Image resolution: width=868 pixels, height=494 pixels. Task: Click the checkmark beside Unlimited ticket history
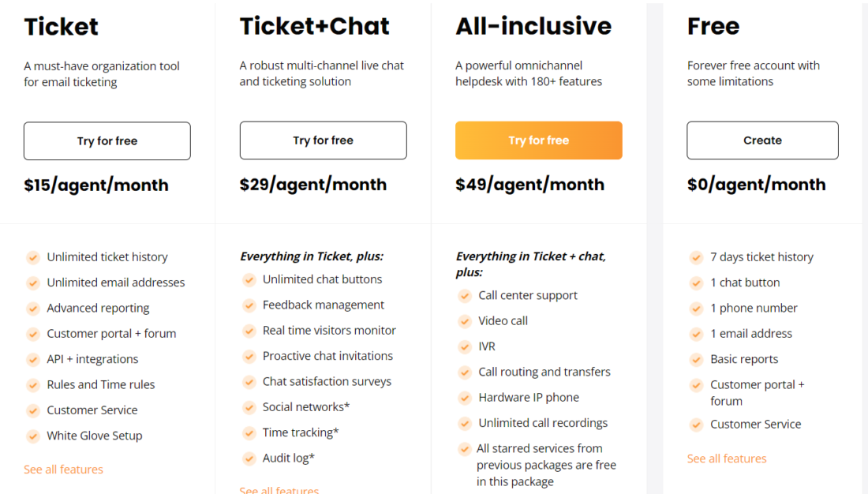[x=33, y=256]
